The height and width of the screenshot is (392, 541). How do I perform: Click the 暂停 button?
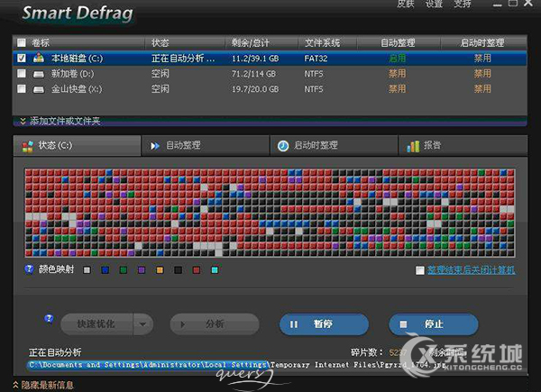pos(324,324)
